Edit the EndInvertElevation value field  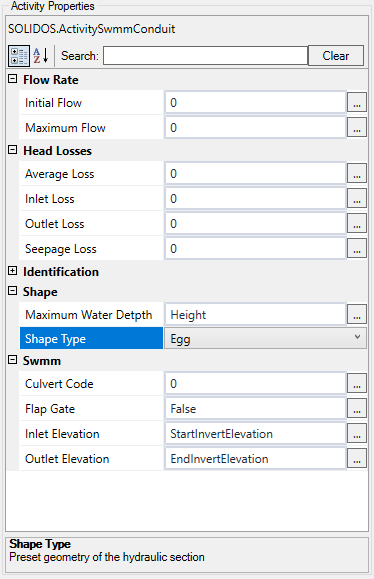coord(255,458)
